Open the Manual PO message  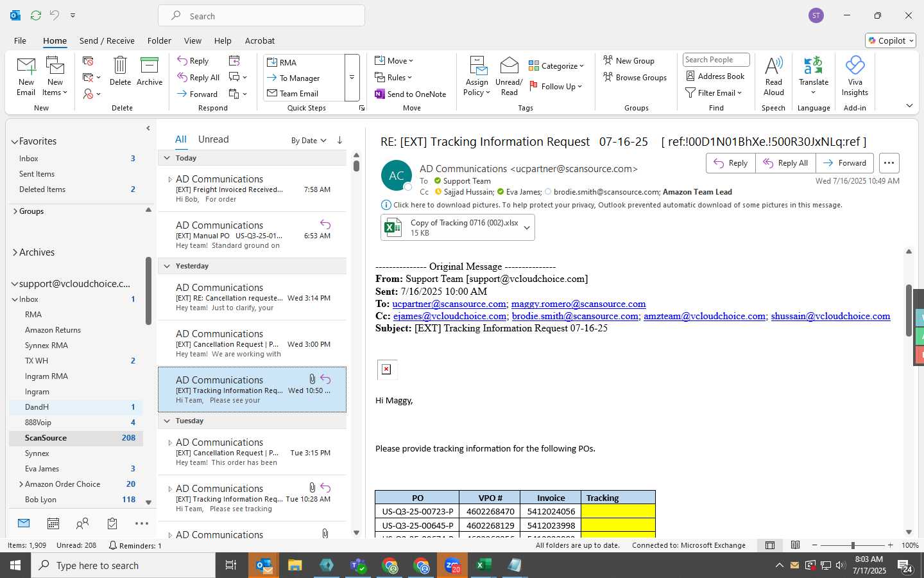tap(252, 235)
